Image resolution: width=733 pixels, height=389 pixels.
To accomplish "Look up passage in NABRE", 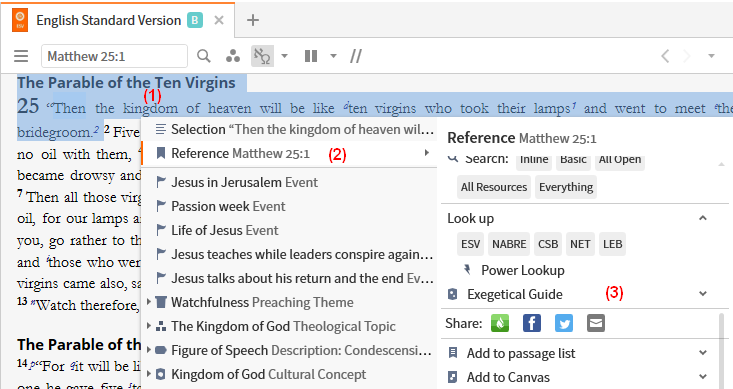I will [x=509, y=244].
